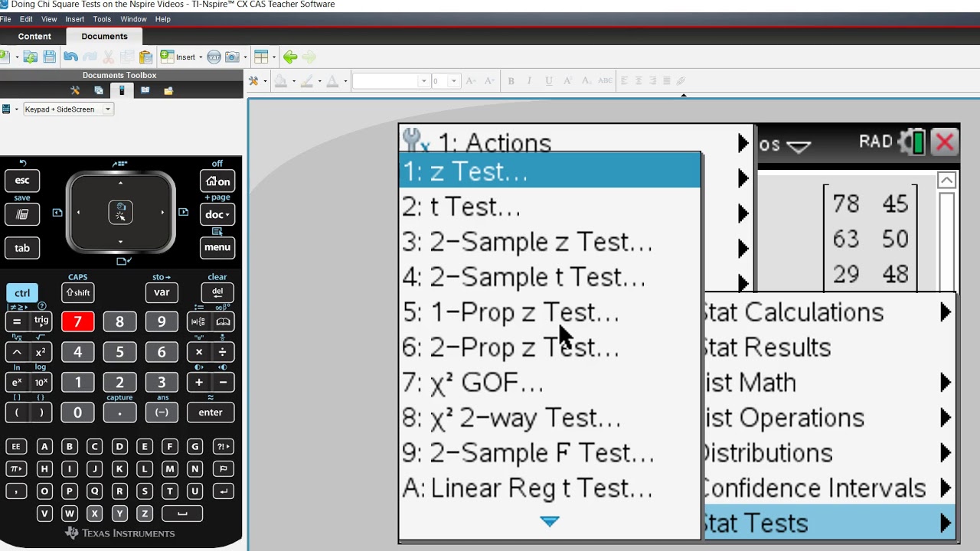
Task: Toggle the shift key on the keypad
Action: tap(77, 292)
